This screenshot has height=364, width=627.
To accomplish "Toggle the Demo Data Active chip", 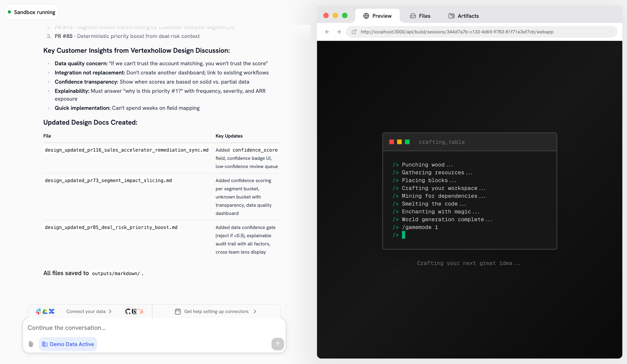I will tap(68, 344).
